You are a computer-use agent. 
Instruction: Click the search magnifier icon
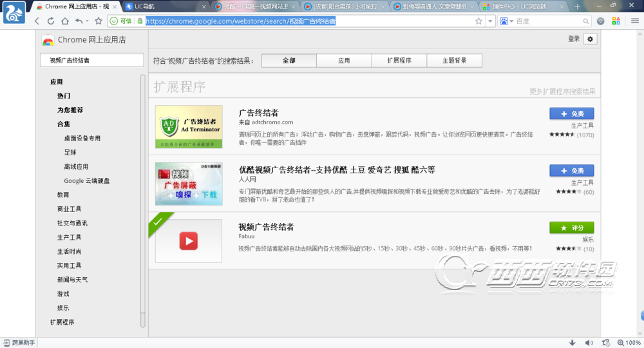pyautogui.click(x=585, y=21)
